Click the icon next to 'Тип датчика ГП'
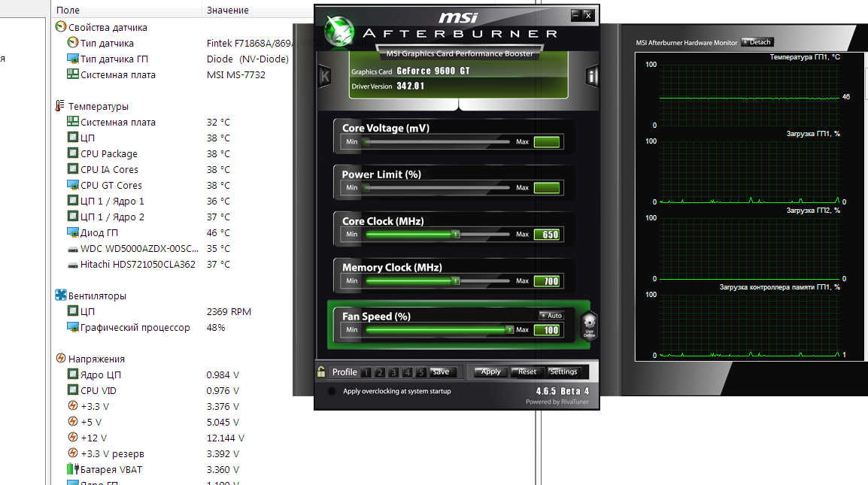868x485 pixels. click(x=72, y=58)
